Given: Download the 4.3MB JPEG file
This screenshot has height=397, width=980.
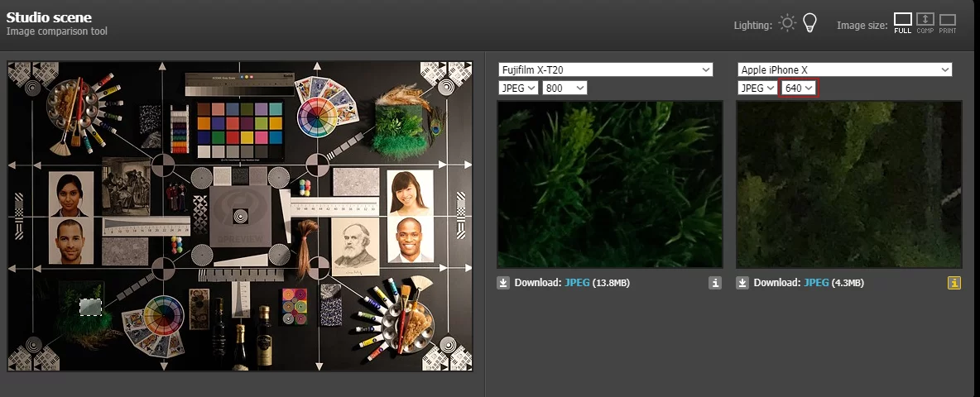Looking at the screenshot, I should pos(816,283).
